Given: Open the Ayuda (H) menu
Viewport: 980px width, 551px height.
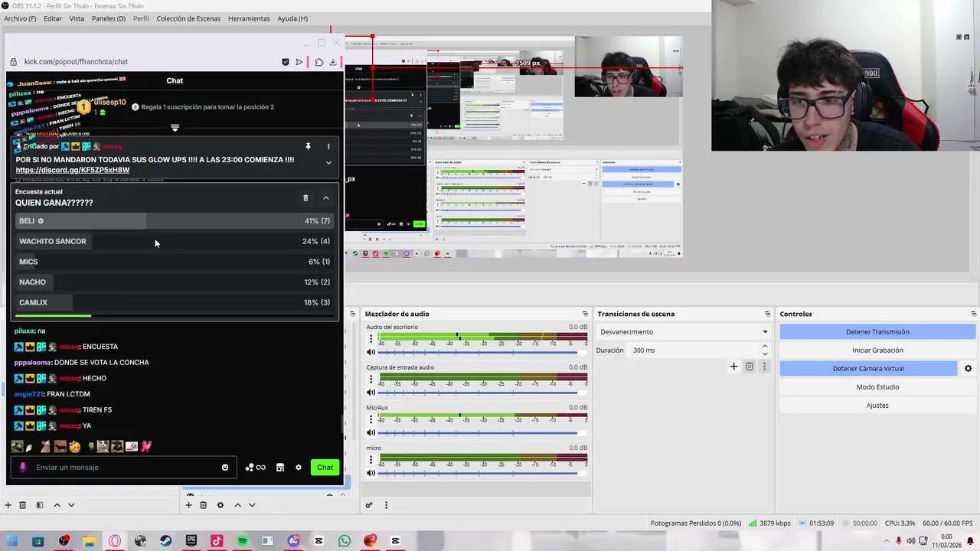Looking at the screenshot, I should click(292, 18).
